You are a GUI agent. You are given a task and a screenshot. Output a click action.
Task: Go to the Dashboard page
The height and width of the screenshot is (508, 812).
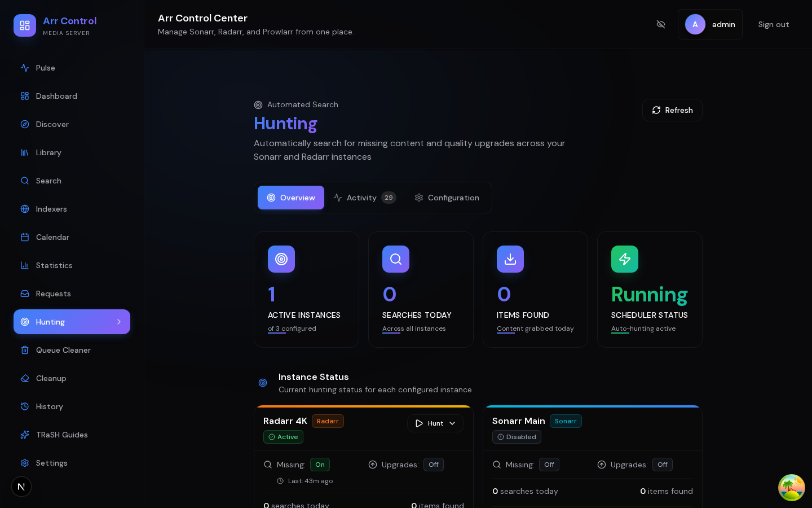point(72,96)
